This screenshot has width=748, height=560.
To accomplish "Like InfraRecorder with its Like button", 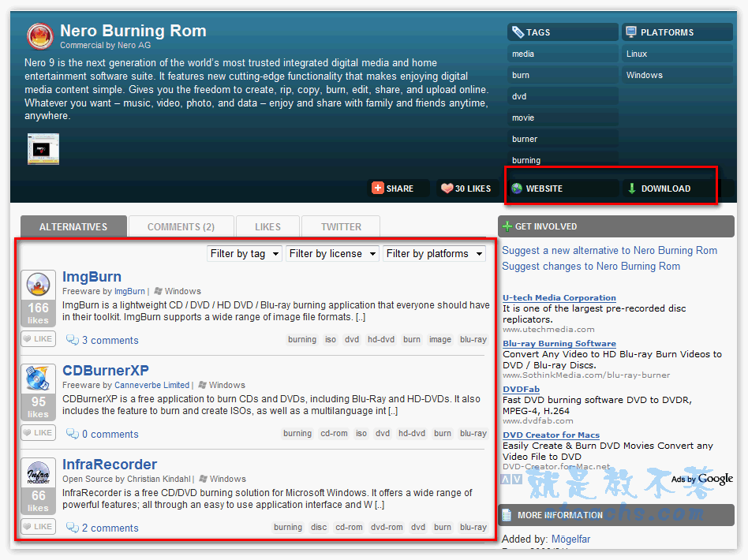I will tap(38, 527).
